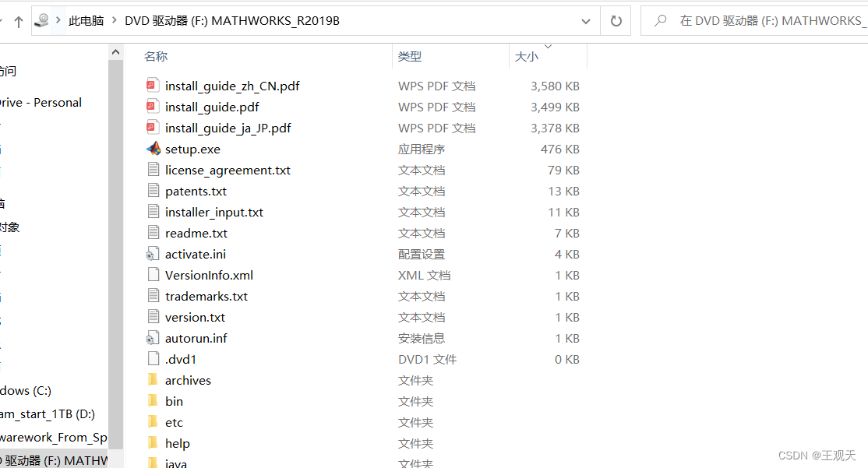The height and width of the screenshot is (468, 868).
Task: Click the document icon of trademarks.txt
Action: click(x=153, y=296)
